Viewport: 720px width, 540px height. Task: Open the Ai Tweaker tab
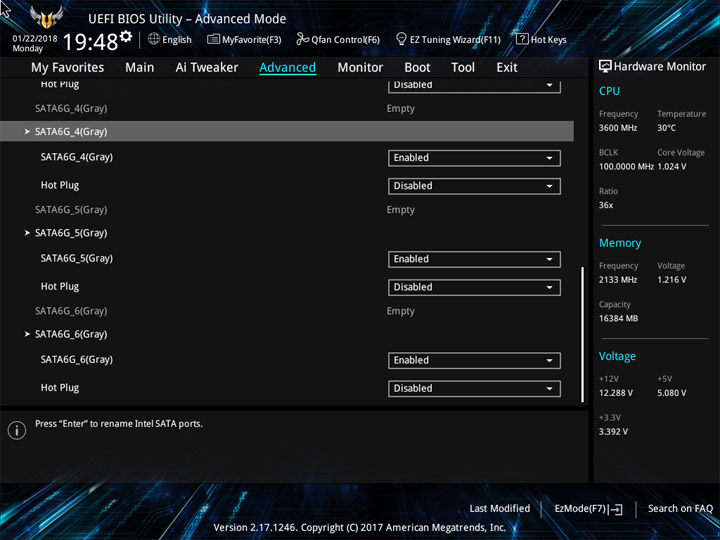[x=207, y=68]
